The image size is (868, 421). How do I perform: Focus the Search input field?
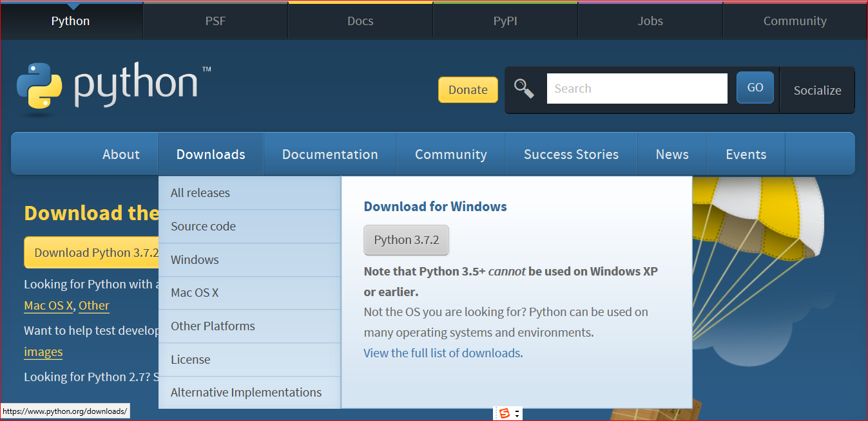click(x=637, y=89)
